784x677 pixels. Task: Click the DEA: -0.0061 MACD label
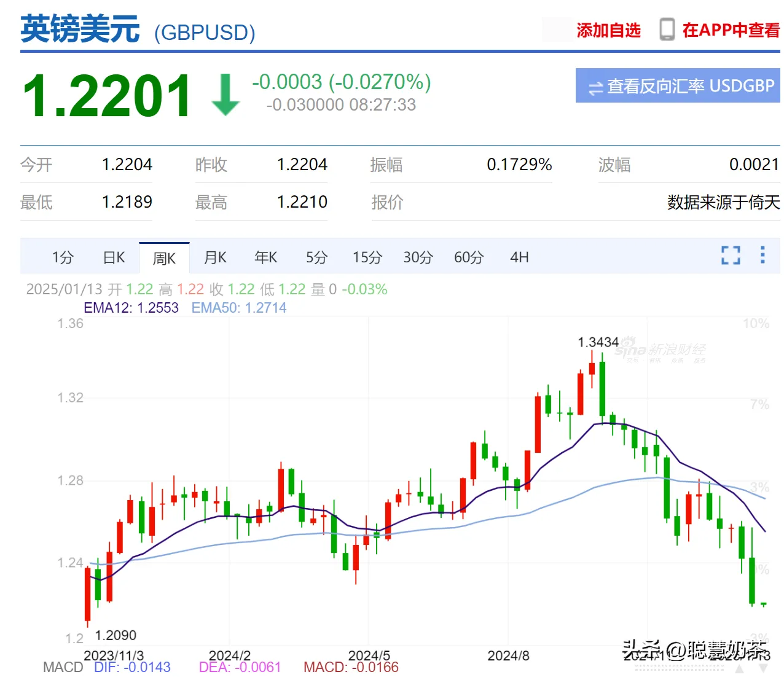(240, 667)
